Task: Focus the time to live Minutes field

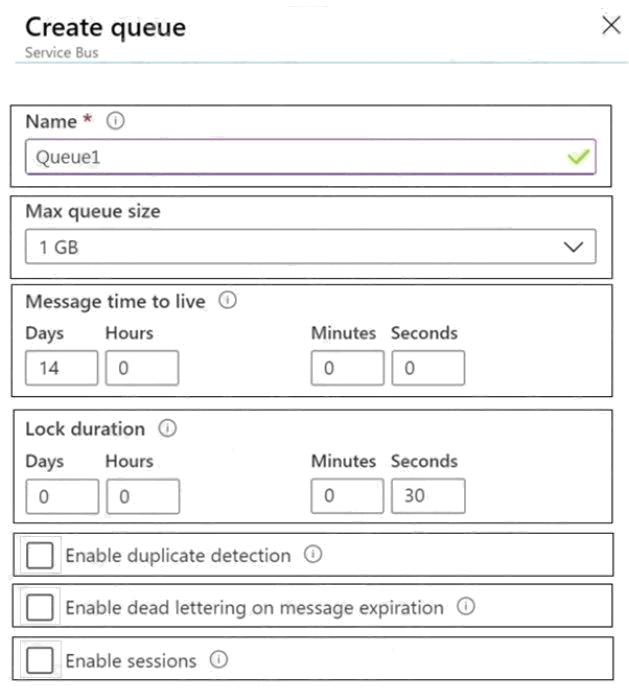Action: tap(347, 368)
